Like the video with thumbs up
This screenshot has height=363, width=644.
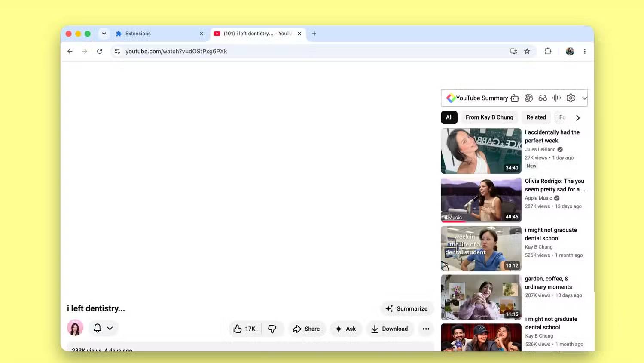tap(244, 329)
